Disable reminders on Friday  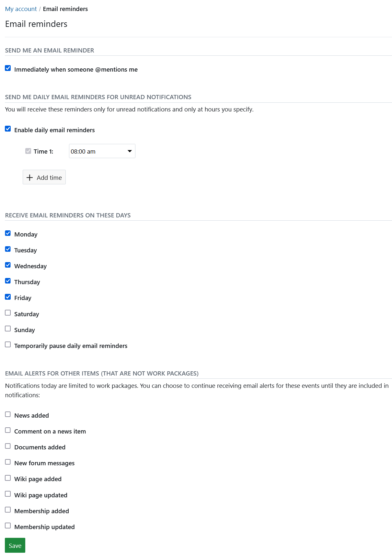[x=8, y=297]
